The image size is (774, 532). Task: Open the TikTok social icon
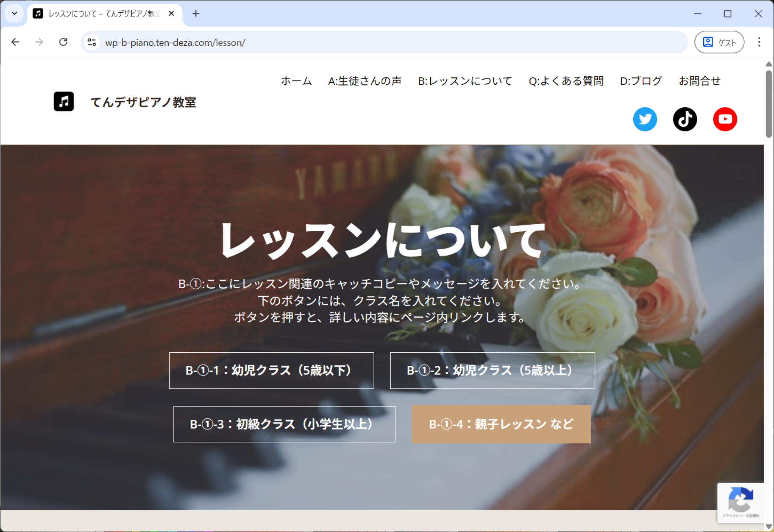[x=685, y=119]
